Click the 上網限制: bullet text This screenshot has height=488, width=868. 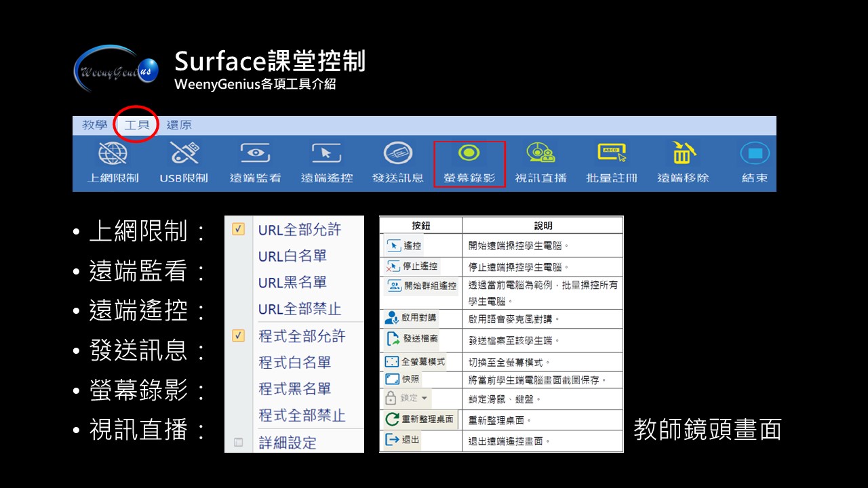[147, 232]
